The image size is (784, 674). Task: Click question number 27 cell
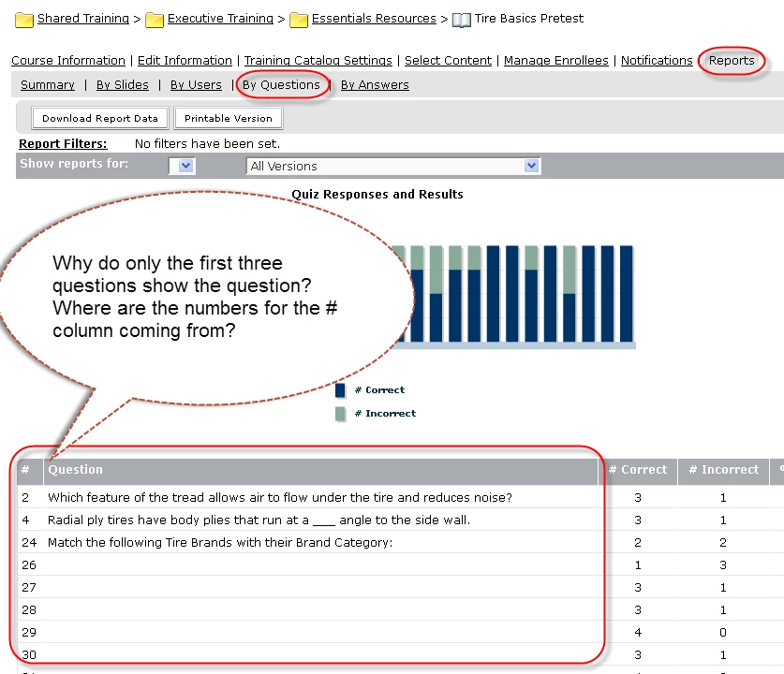click(x=29, y=588)
